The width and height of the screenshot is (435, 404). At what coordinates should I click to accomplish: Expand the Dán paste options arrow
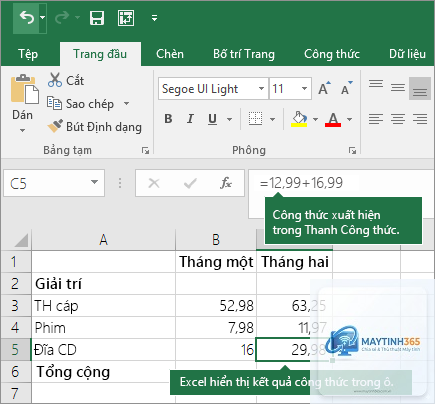[22, 130]
